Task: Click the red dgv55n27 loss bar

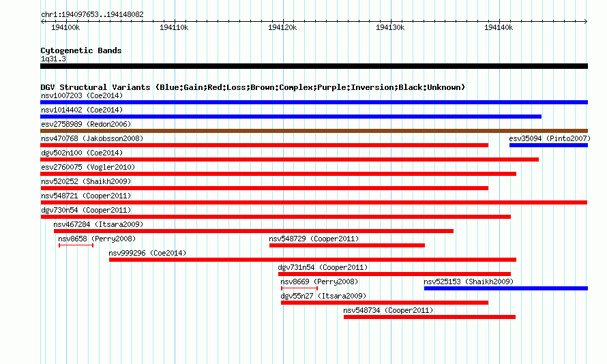Action: point(385,303)
